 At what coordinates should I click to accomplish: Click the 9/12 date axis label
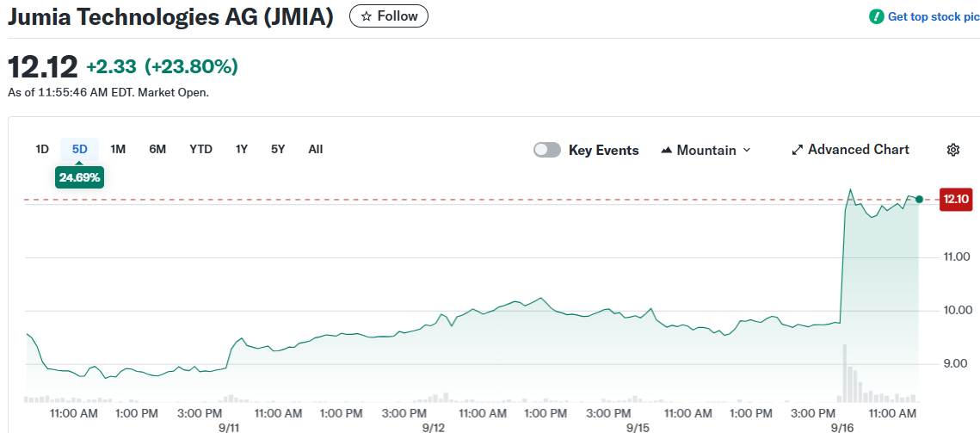tap(433, 428)
